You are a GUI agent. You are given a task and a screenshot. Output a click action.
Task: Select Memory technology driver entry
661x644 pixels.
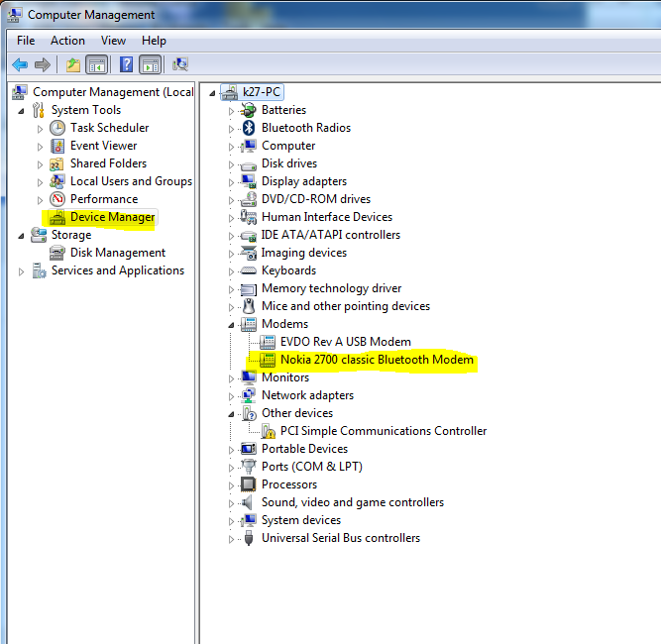pos(331,288)
